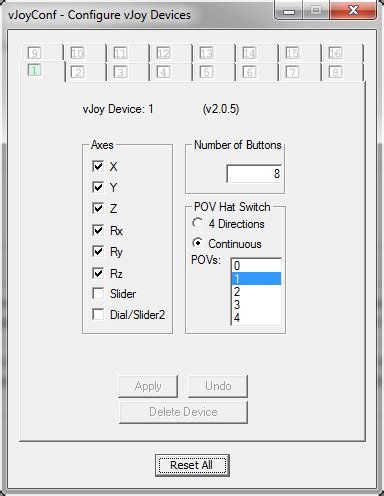Click the Reset All button

pyautogui.click(x=192, y=465)
